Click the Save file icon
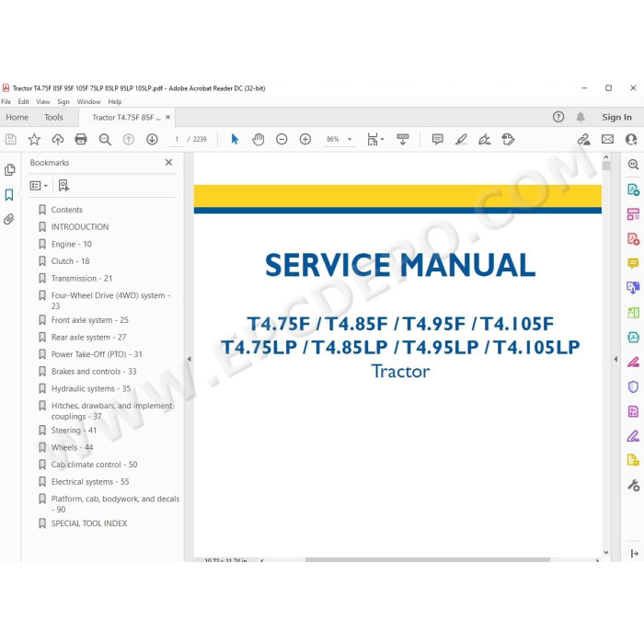The height and width of the screenshot is (644, 644). tap(11, 140)
